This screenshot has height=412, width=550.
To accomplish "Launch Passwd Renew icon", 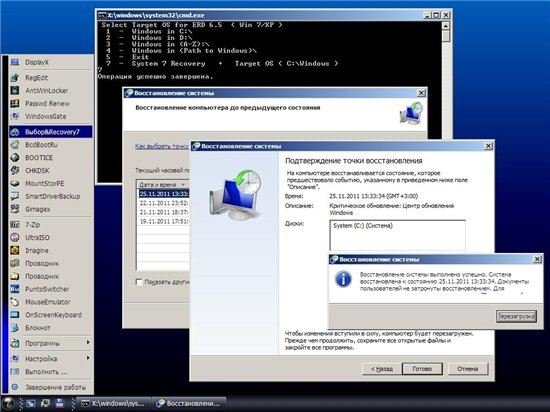I will (15, 103).
